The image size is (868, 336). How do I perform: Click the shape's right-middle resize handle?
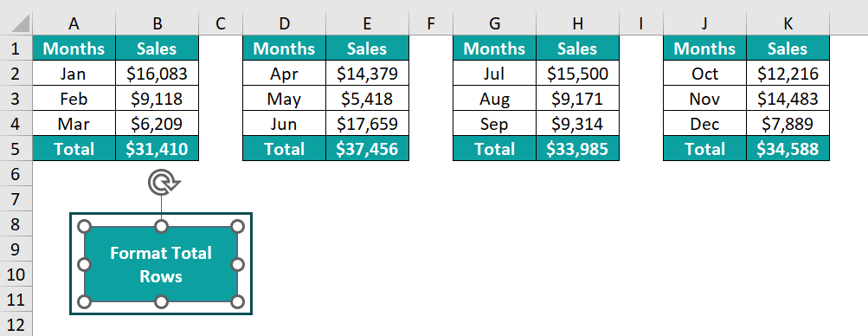coord(237,265)
